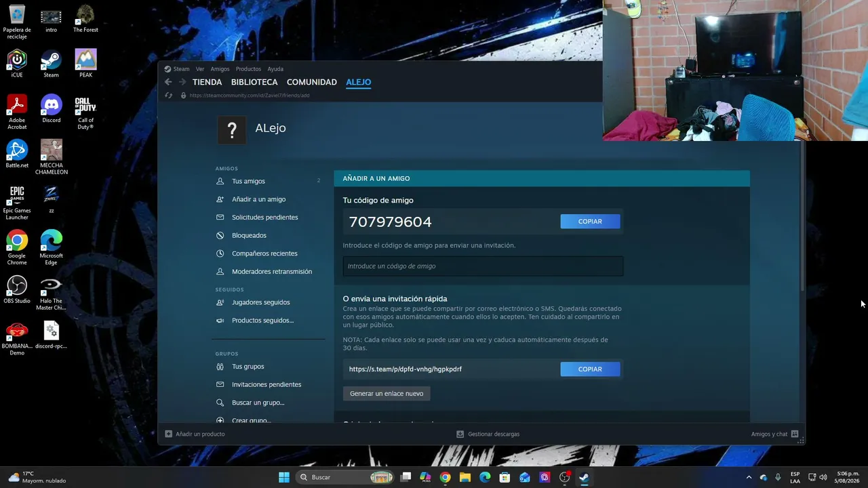868x488 pixels.
Task: Select Añadir a un amigo in sidebar
Action: point(258,199)
